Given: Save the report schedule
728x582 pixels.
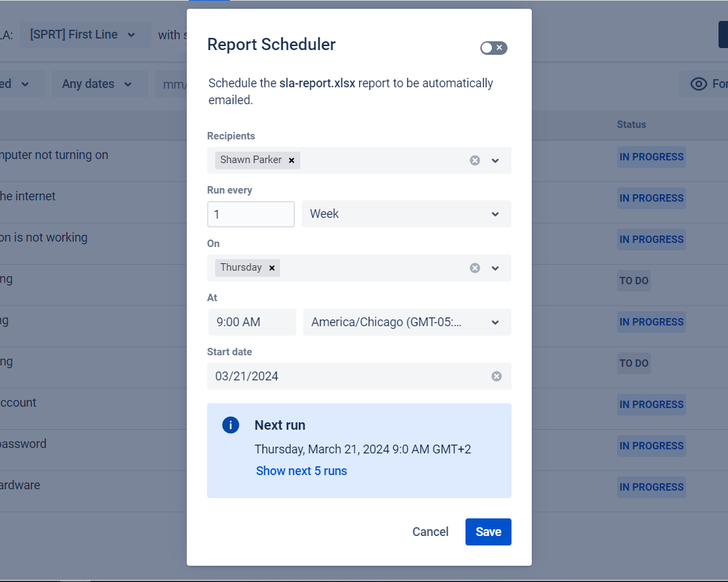Looking at the screenshot, I should 488,532.
